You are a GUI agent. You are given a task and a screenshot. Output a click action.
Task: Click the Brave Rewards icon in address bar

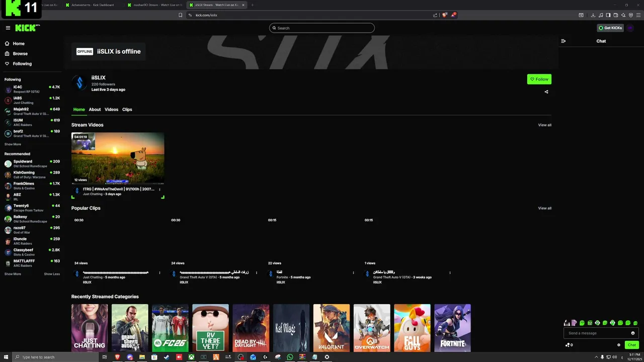pos(453,15)
